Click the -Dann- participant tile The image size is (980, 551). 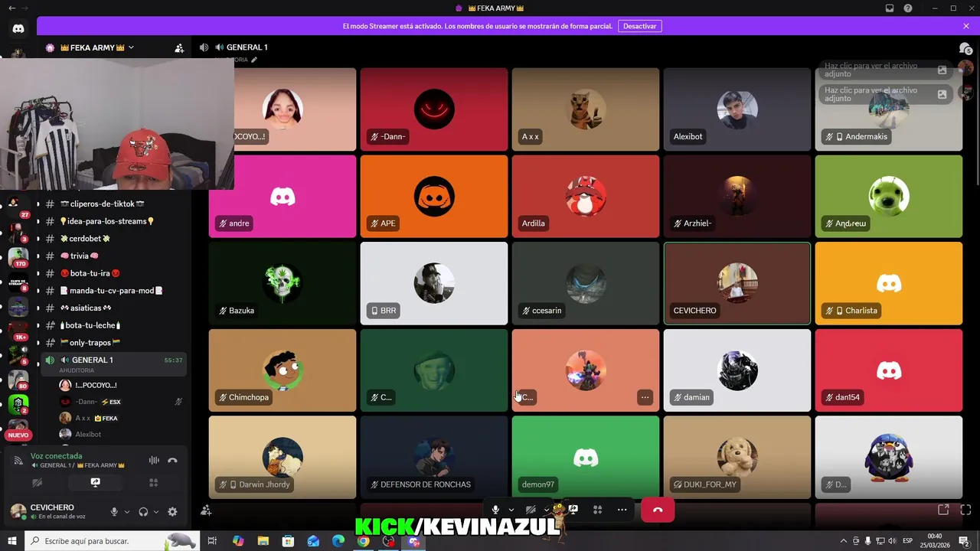433,109
